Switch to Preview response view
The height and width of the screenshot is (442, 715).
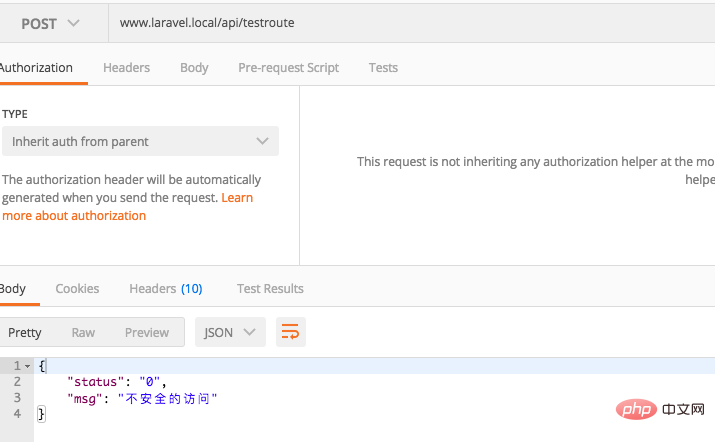click(x=147, y=333)
